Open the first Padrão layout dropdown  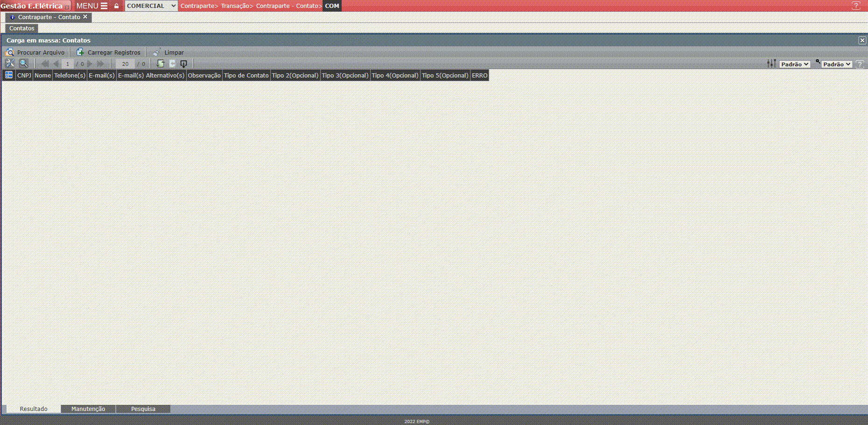[x=795, y=64]
